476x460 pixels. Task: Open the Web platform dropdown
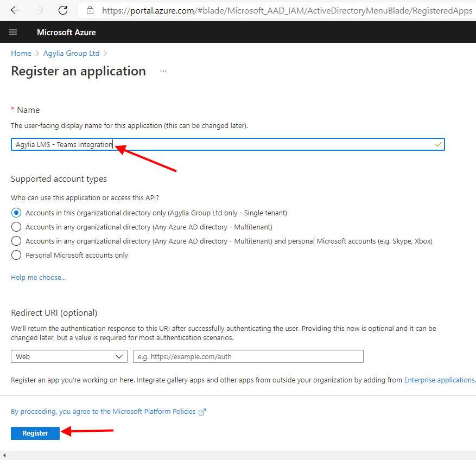coord(69,356)
